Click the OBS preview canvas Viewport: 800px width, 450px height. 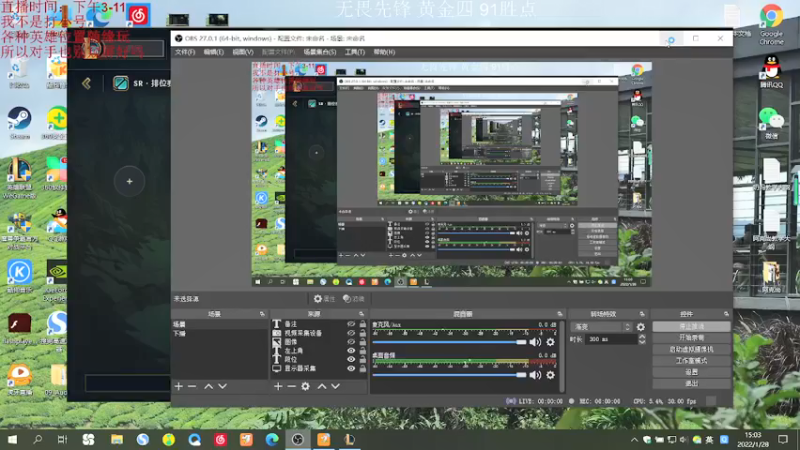tap(452, 174)
